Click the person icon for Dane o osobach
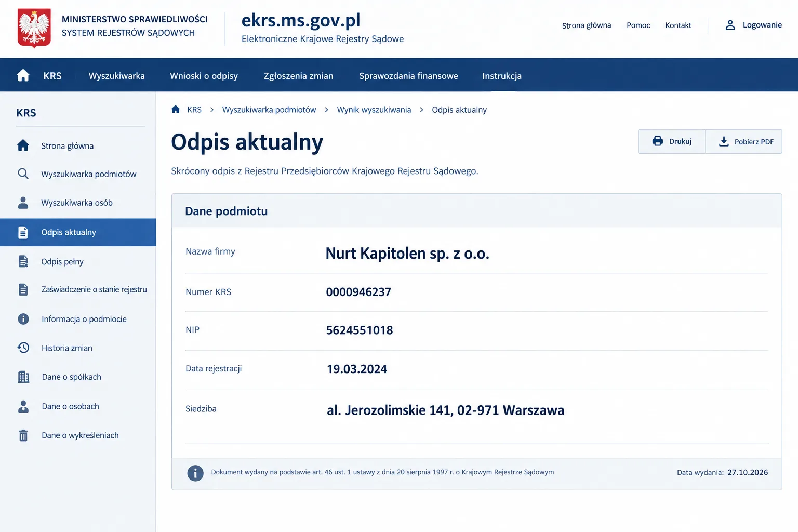The height and width of the screenshot is (532, 798). point(23,406)
